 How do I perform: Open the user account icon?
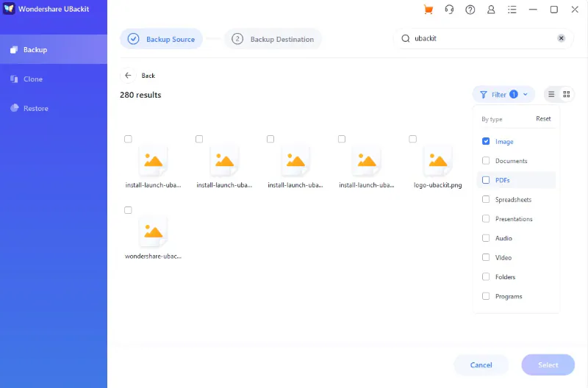click(491, 10)
